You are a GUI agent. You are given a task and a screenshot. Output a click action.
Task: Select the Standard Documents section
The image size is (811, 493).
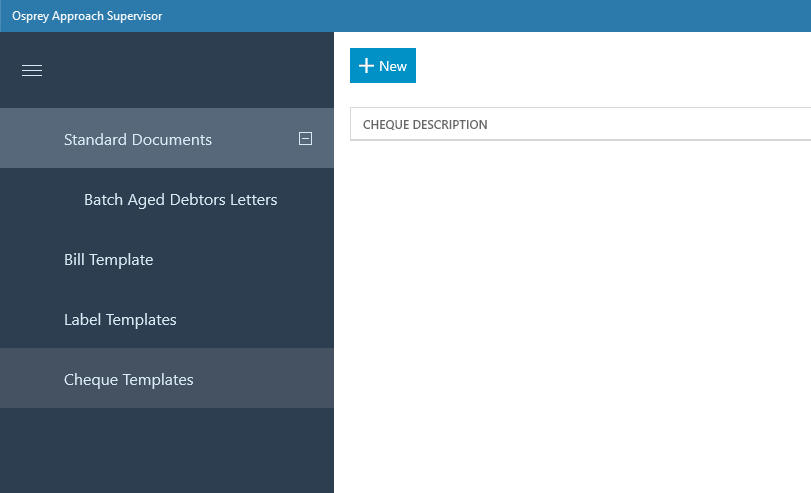(167, 138)
